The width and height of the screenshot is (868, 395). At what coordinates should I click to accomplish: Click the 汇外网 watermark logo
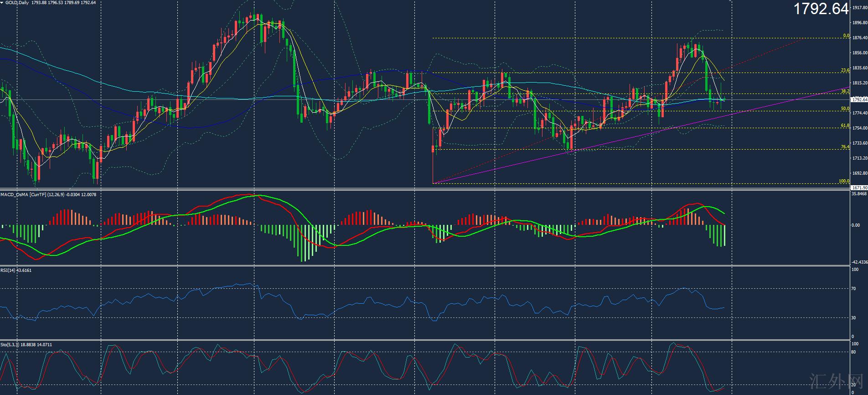click(842, 384)
